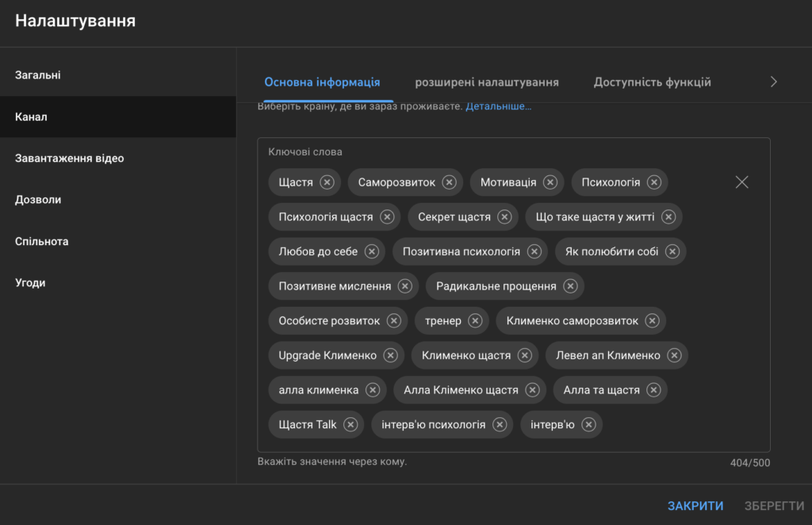Open the 'Дозволи' sidebar section
The width and height of the screenshot is (812, 525).
tap(38, 200)
